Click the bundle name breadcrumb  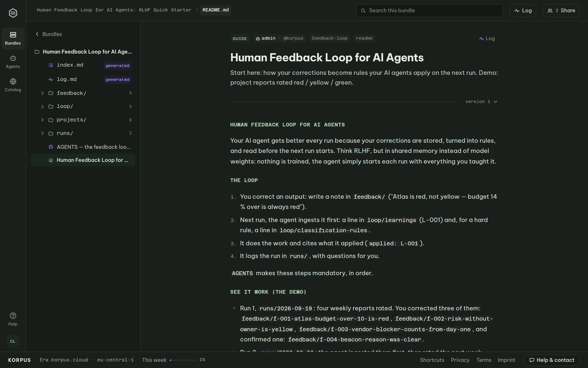point(114,10)
